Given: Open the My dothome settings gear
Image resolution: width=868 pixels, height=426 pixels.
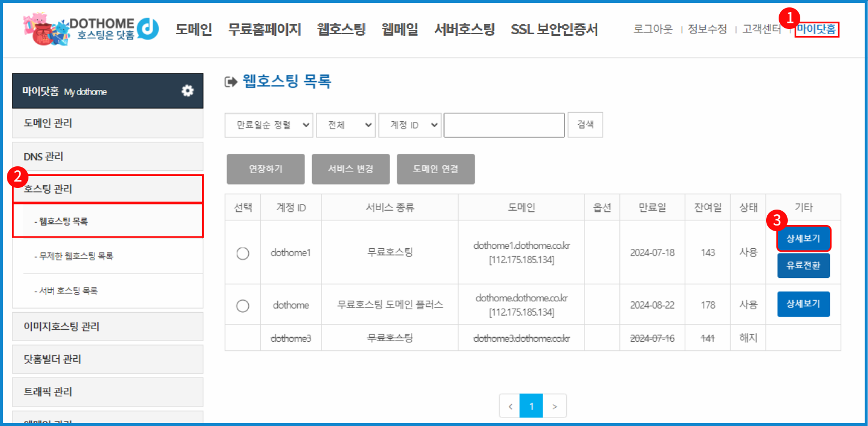Looking at the screenshot, I should coord(187,91).
